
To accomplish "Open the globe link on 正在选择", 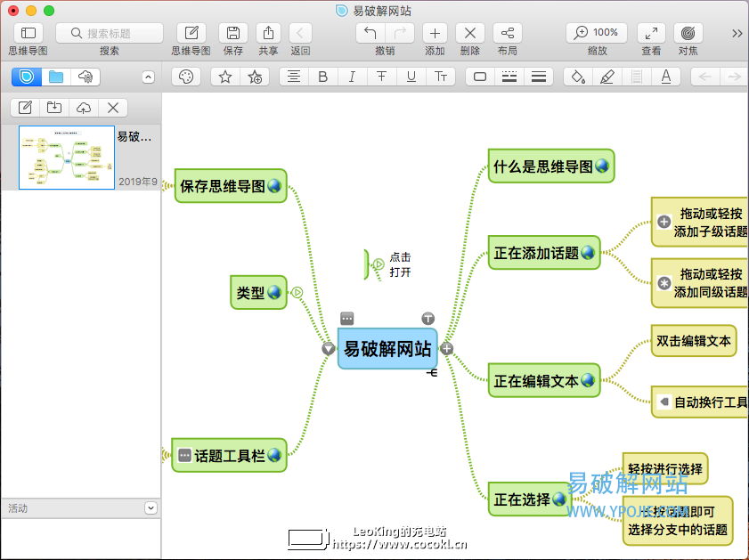I will [x=559, y=499].
